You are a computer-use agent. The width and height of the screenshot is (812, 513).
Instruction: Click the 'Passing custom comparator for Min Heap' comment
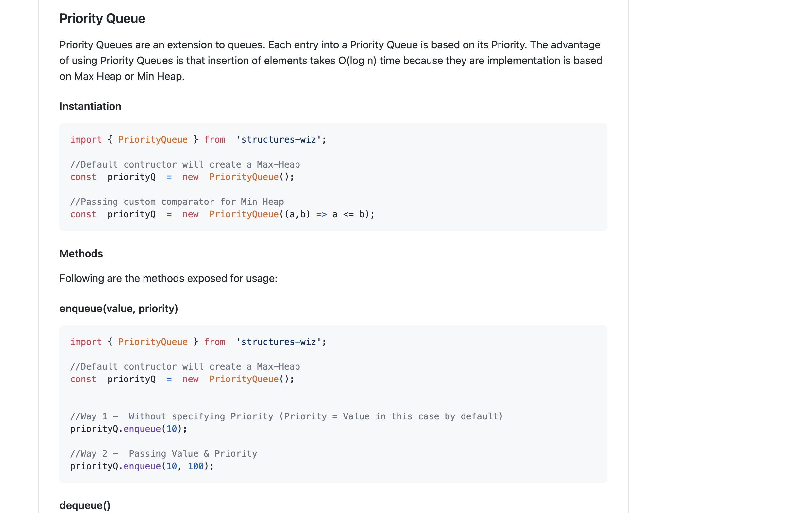[177, 202]
